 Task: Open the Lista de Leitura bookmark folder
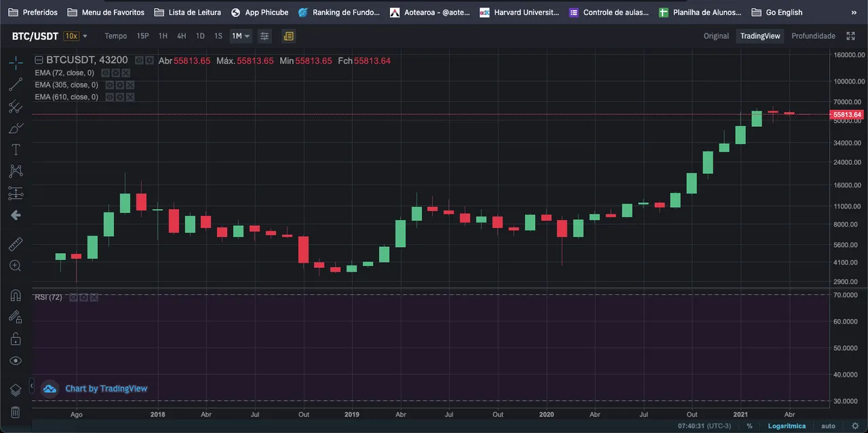tap(188, 12)
